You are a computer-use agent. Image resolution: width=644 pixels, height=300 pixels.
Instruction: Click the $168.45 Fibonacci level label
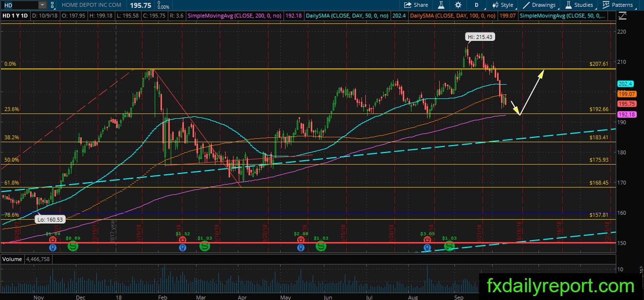click(599, 183)
